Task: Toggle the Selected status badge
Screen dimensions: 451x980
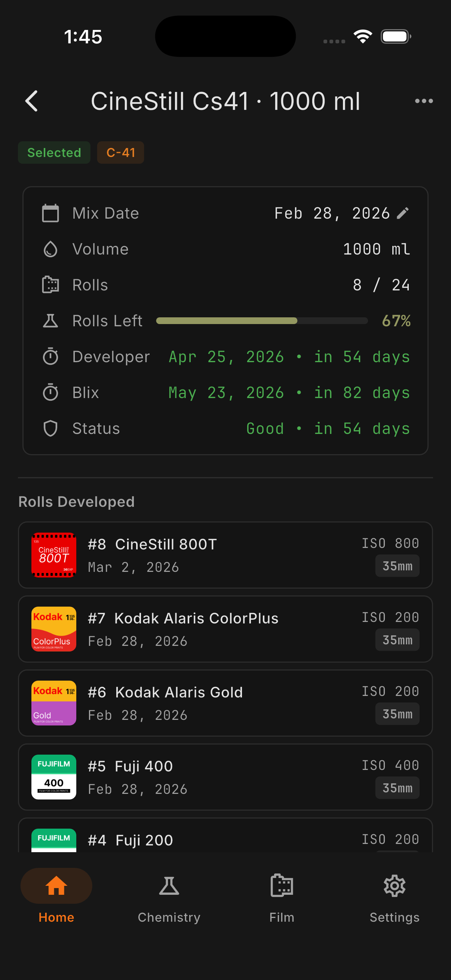Action: [54, 152]
